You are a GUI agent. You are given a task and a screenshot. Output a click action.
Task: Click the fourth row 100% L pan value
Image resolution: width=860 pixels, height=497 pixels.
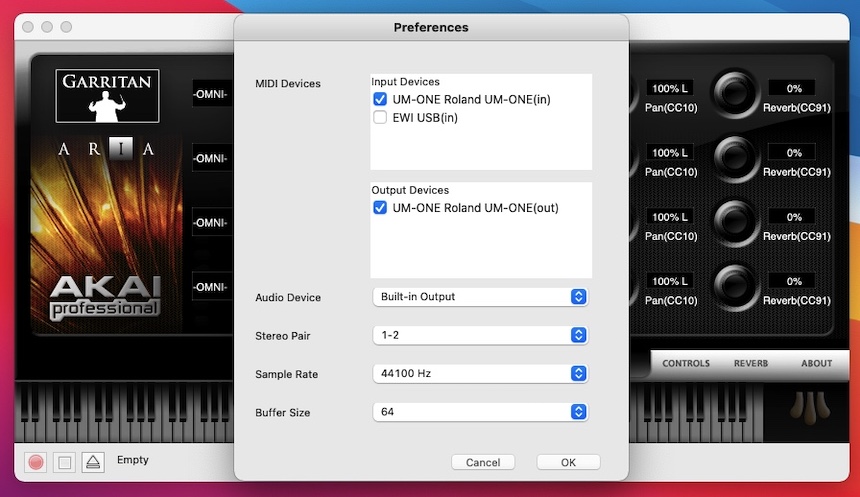click(x=670, y=281)
